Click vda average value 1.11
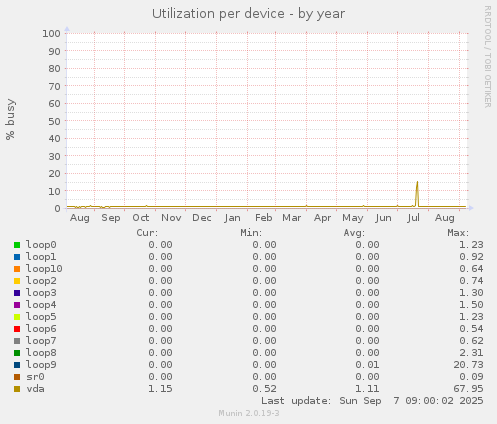Image resolution: width=497 pixels, height=424 pixels. (x=367, y=389)
